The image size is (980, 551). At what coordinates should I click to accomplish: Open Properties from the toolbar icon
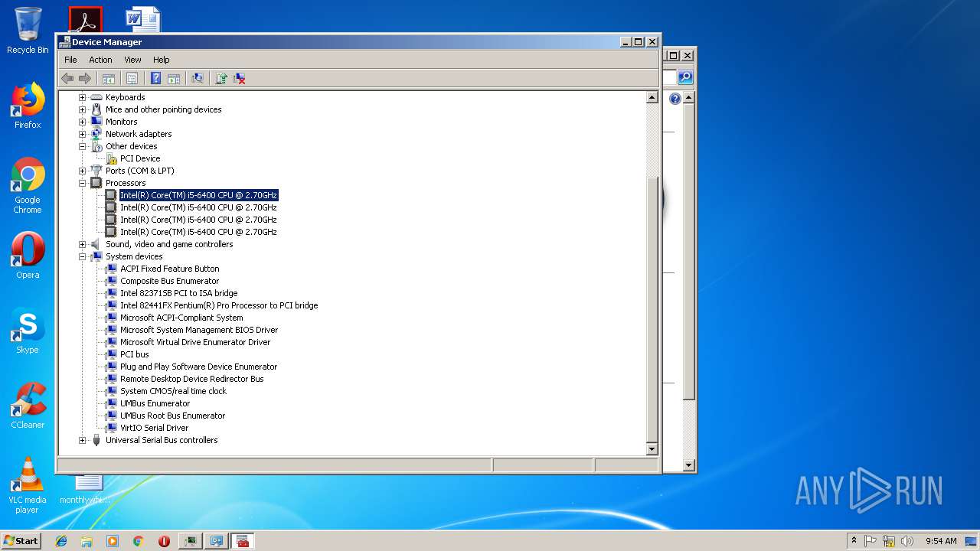(x=132, y=78)
